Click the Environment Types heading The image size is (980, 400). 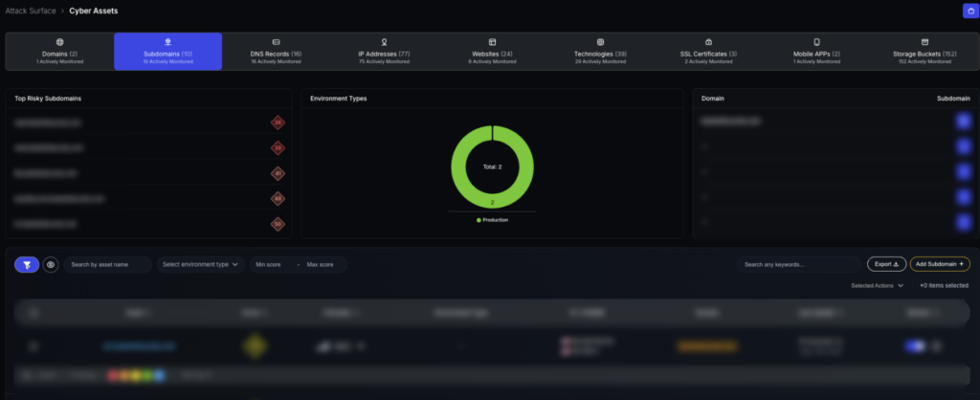click(338, 99)
